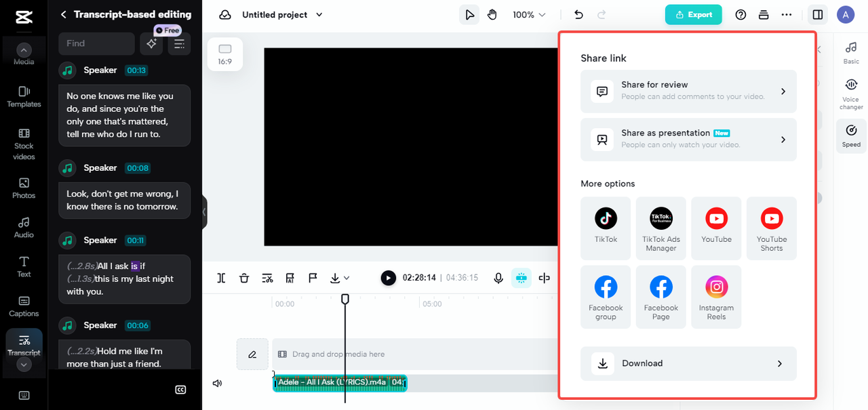Open the 100% zoom dropdown
This screenshot has height=410, width=868.
coord(529,15)
